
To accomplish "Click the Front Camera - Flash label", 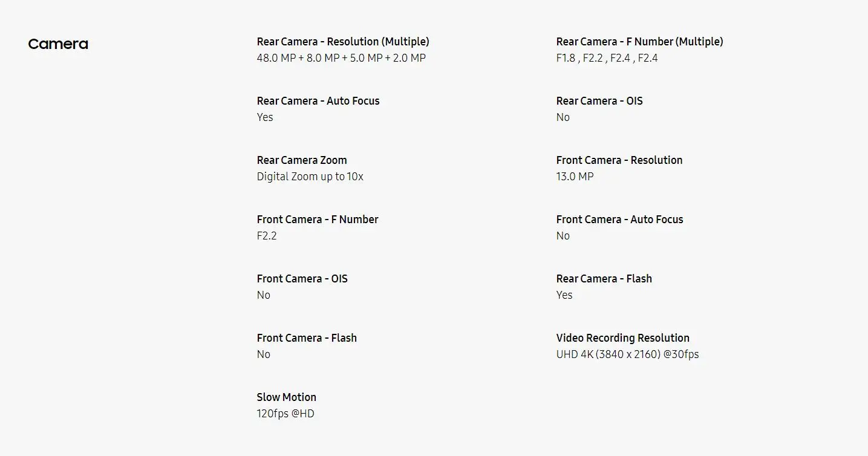I will click(307, 338).
